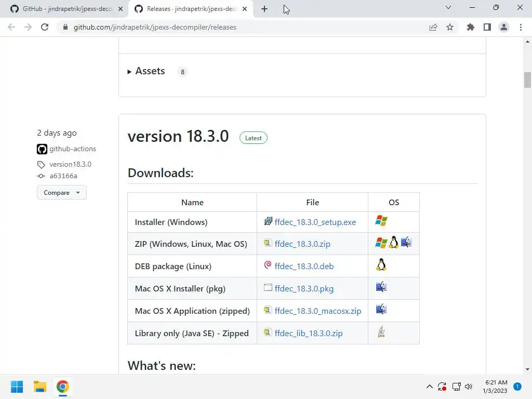Open a new tab with plus button
The height and width of the screenshot is (399, 532).
click(264, 9)
